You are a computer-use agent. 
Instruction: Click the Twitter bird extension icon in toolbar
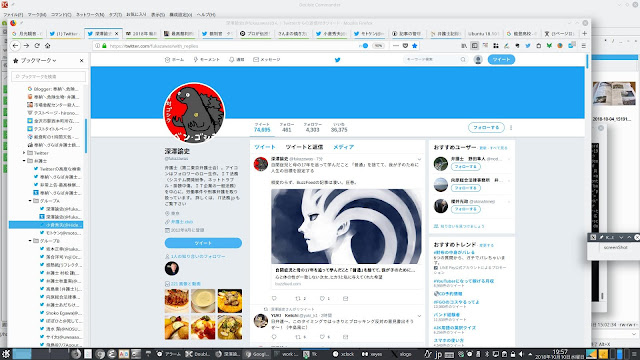tap(528, 46)
